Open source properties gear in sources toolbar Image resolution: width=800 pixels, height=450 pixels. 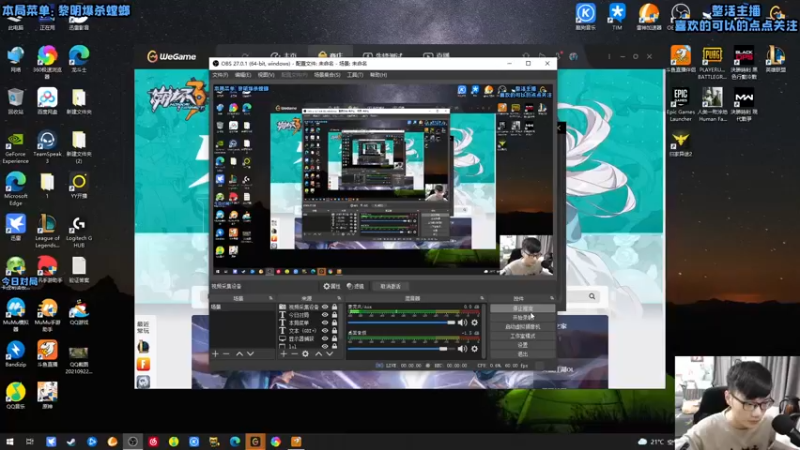(x=305, y=354)
